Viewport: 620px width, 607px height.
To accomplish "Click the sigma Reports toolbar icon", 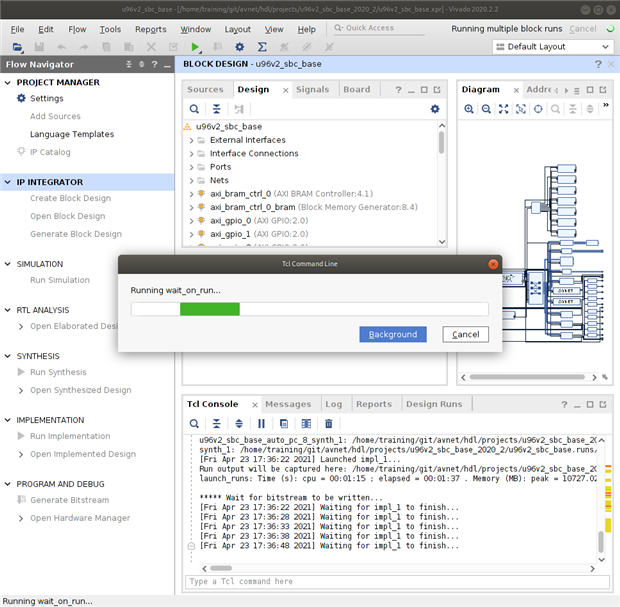I will (x=262, y=47).
